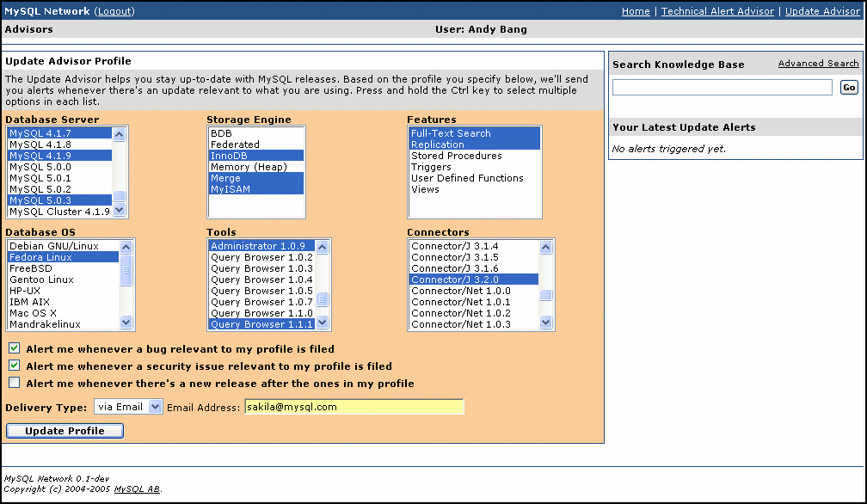Viewport: 867px width, 504px height.
Task: Select User Defined Functions feature
Action: [x=475, y=178]
